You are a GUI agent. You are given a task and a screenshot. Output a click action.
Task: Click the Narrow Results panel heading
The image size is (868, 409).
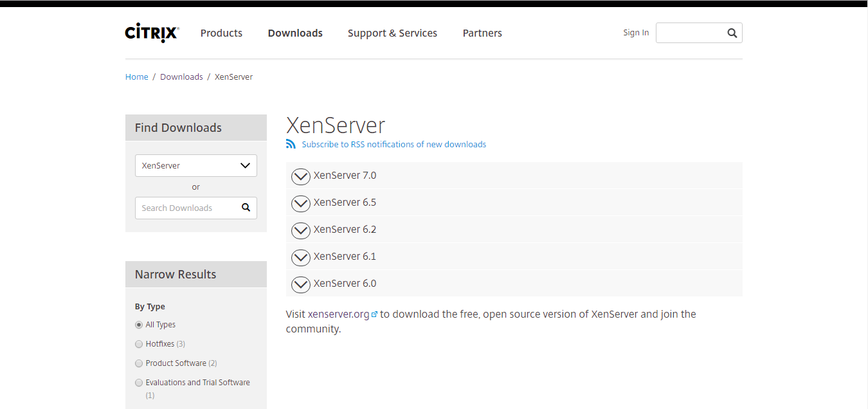176,275
